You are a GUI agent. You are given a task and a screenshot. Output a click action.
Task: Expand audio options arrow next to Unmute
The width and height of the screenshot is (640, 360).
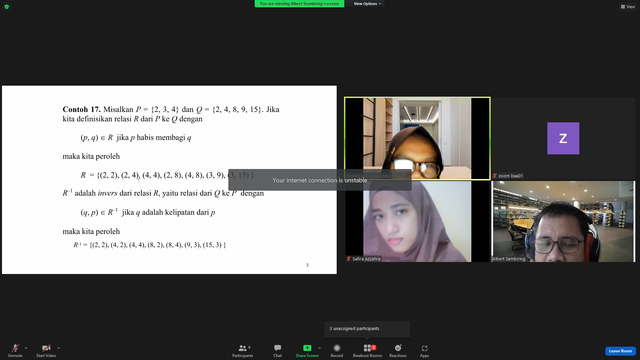[26, 348]
